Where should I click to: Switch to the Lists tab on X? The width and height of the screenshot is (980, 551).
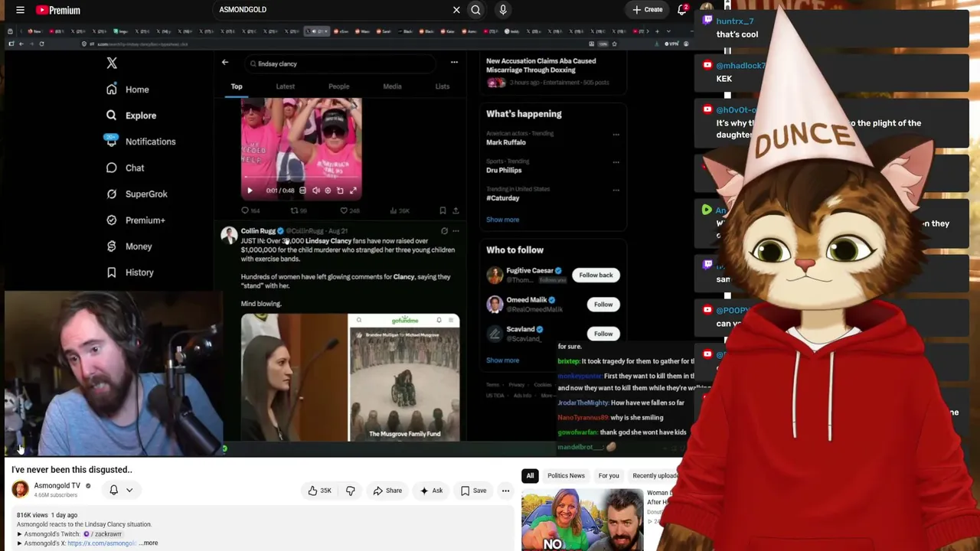pyautogui.click(x=443, y=86)
